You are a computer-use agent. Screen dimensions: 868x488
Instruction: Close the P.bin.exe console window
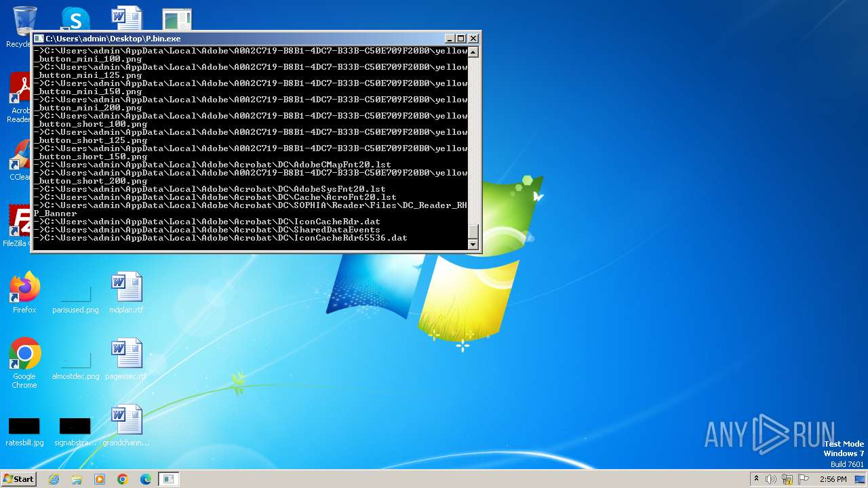coord(473,39)
